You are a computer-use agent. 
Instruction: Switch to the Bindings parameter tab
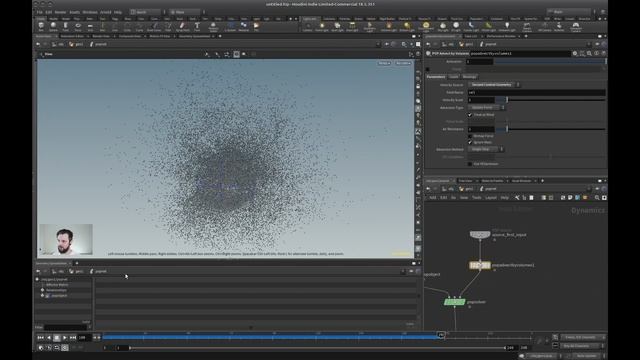coord(469,77)
